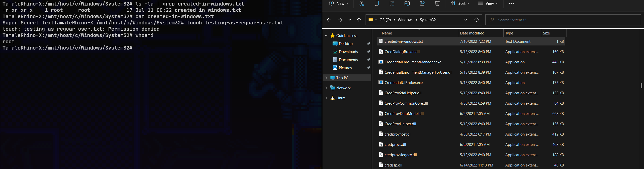
Task: Sort files by the Type column header
Action: [522, 33]
